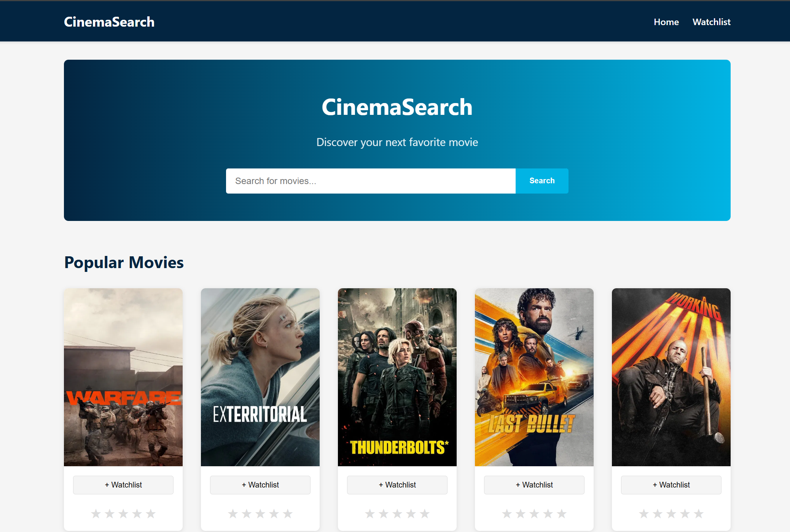
Task: Open the Warfare movie poster
Action: (x=123, y=377)
